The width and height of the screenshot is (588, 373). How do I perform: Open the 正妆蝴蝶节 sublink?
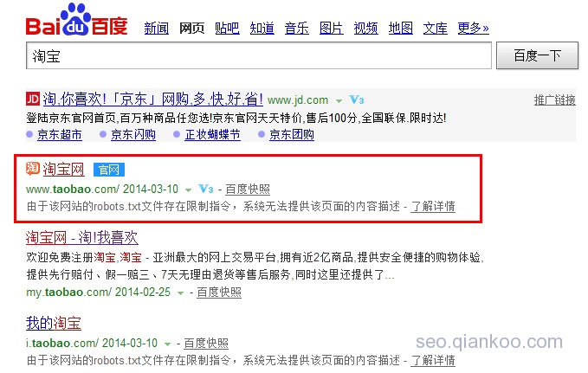click(213, 135)
